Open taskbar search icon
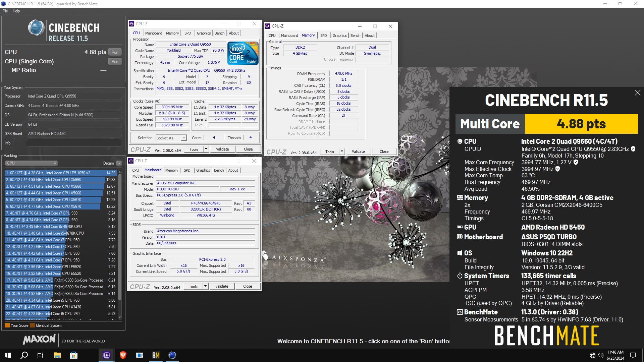 pos(24,355)
